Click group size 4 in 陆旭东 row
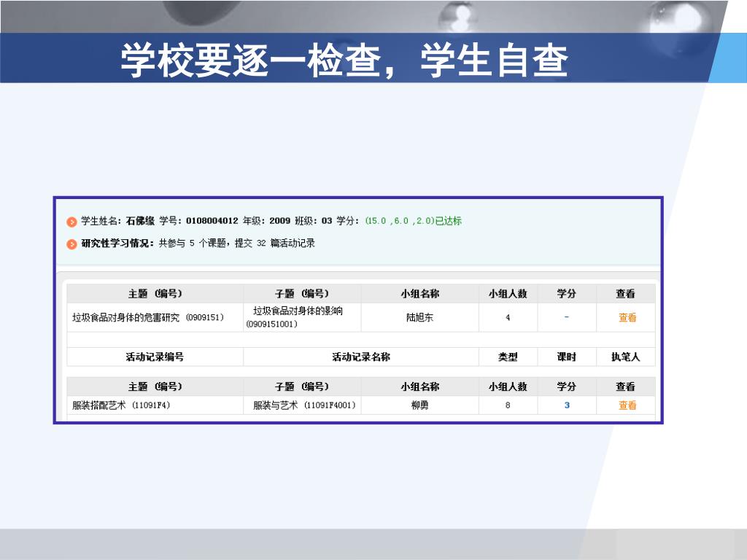The height and width of the screenshot is (560, 747). click(x=508, y=318)
